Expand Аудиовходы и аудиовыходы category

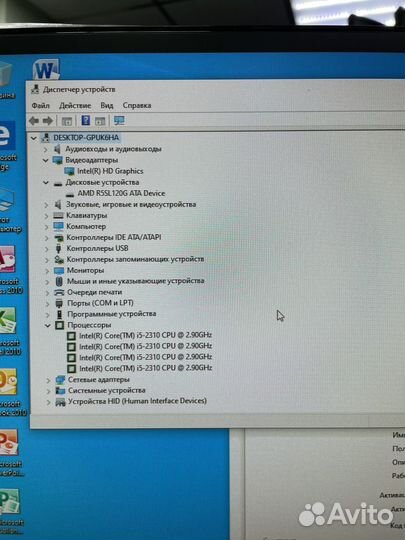pos(45,149)
